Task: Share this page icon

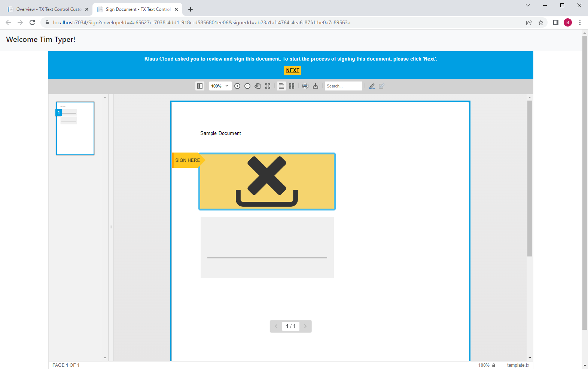Action: tap(529, 22)
